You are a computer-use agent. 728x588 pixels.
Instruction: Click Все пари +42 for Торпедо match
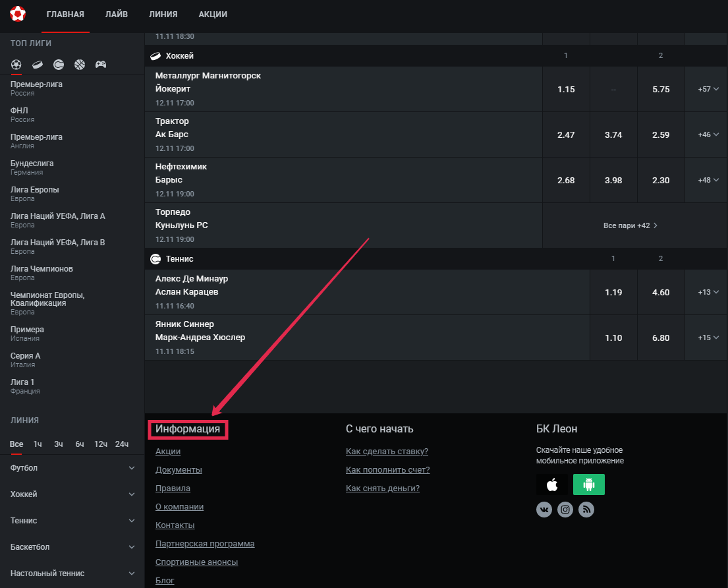click(630, 225)
